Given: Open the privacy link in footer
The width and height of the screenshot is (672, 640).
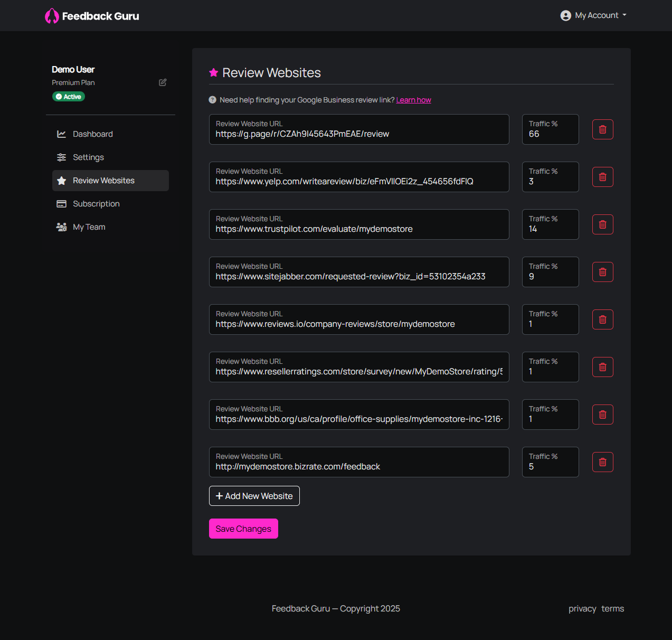Looking at the screenshot, I should point(582,609).
